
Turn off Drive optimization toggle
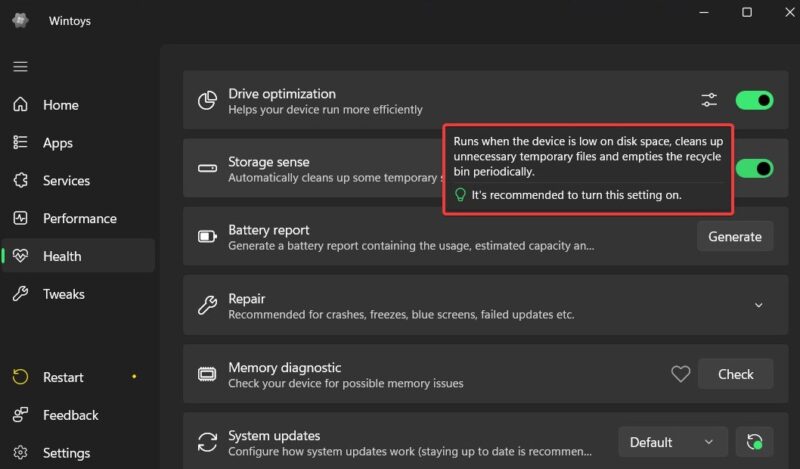pos(754,101)
